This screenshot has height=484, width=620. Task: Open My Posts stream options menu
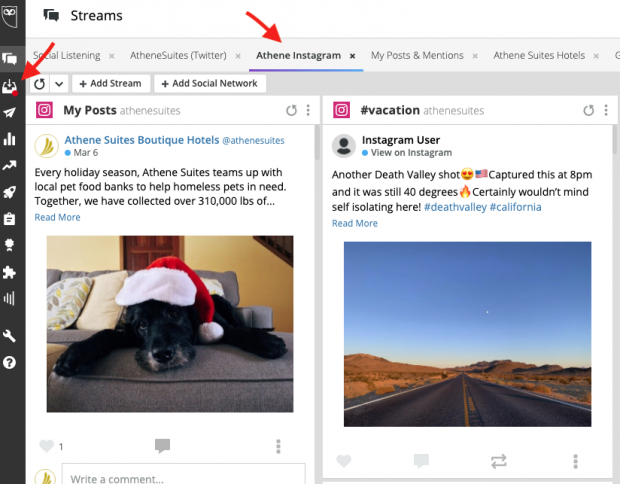click(308, 110)
